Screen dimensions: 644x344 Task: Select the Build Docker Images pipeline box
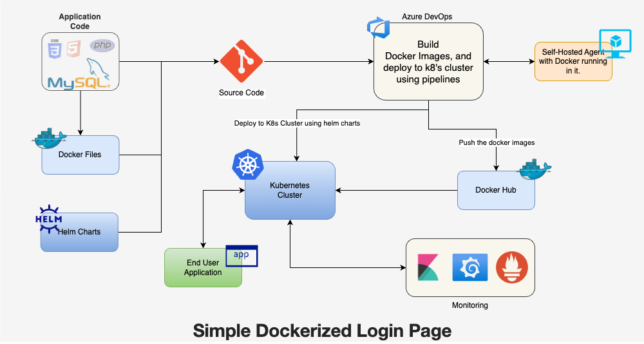(x=428, y=62)
